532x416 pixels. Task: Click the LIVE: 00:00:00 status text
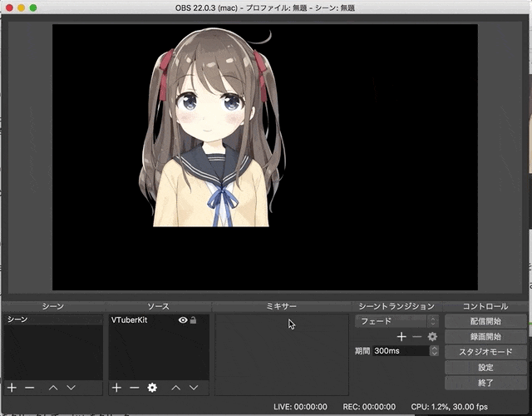click(301, 407)
